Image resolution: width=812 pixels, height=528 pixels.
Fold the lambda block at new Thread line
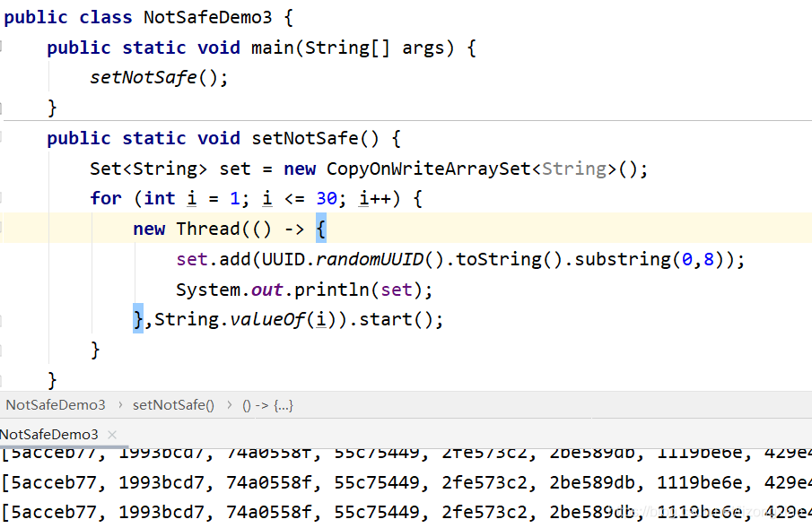click(x=4, y=229)
